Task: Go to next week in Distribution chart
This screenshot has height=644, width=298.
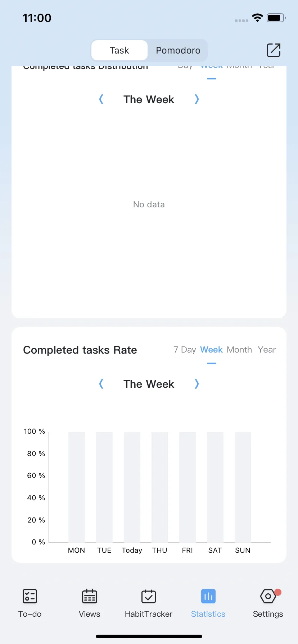Action: tap(197, 99)
